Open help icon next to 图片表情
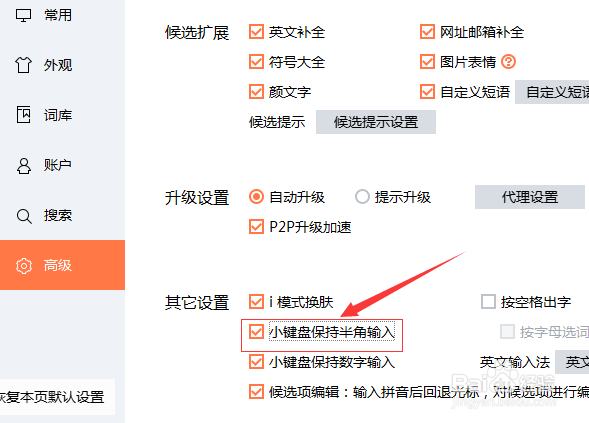The image size is (589, 423). point(509,62)
